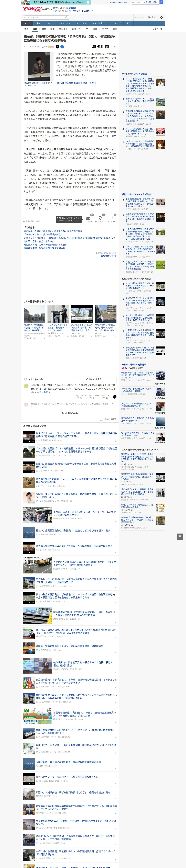The height and width of the screenshot is (868, 186).
Task: Select the ライブ tab in blue navigation
Action: 49,24
